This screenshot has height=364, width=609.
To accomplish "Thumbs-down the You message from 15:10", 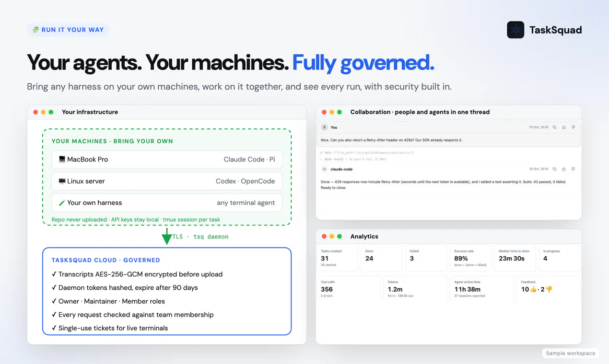I will 573,127.
